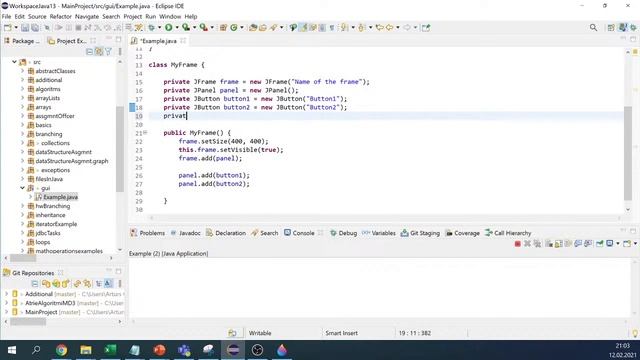640x360 pixels.
Task: Expand the MainProject repository node
Action: pos(6,312)
